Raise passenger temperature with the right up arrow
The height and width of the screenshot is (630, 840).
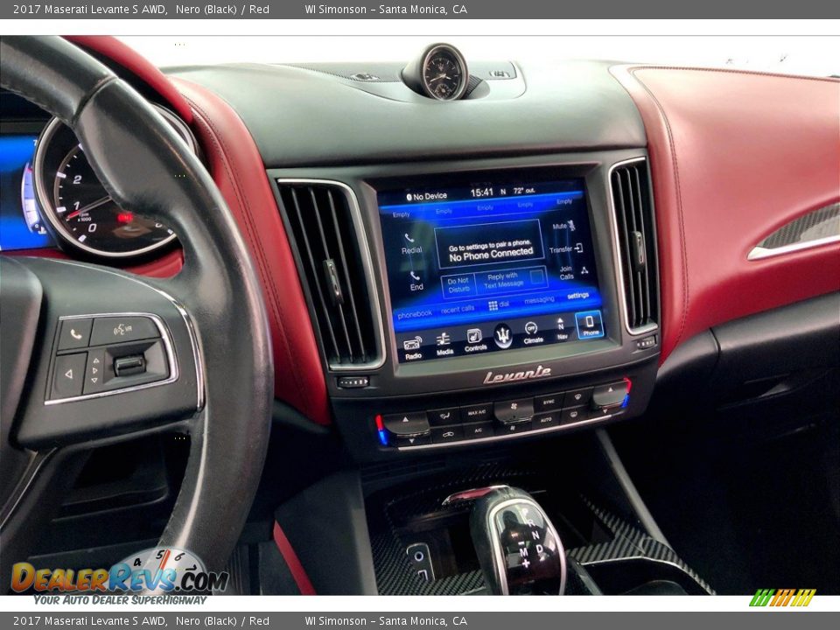[611, 392]
